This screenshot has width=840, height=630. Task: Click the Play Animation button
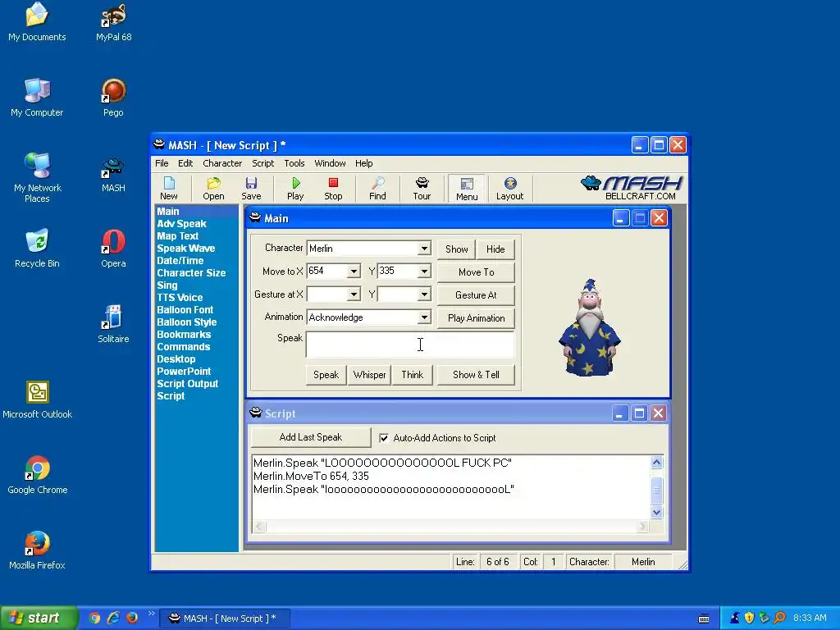pyautogui.click(x=477, y=318)
